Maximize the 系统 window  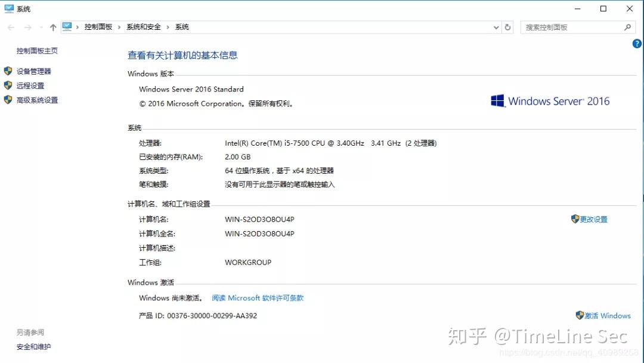603,8
